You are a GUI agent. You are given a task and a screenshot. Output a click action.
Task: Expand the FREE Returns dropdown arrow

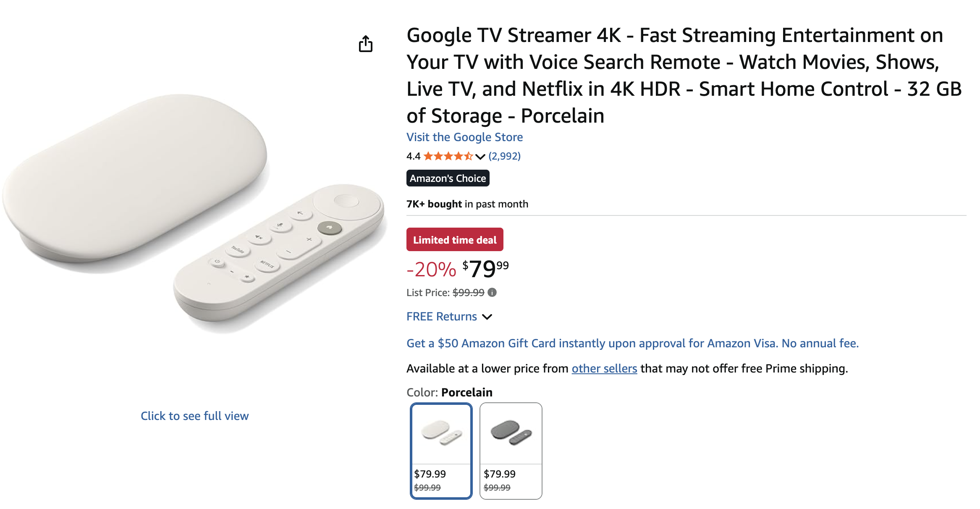[x=487, y=317]
